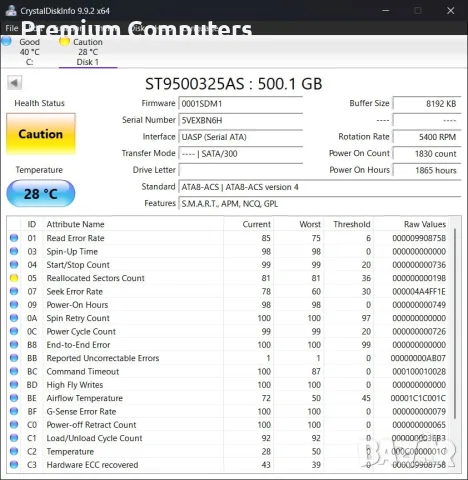The height and width of the screenshot is (480, 468).
Task: Select the Reported Uncorrectable Errors attribute name
Action: pos(103,358)
